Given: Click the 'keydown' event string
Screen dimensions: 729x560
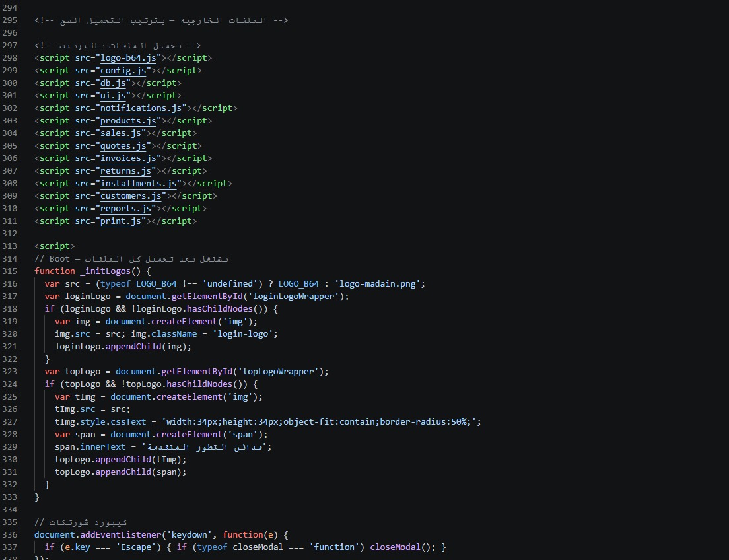Looking at the screenshot, I should (190, 536).
